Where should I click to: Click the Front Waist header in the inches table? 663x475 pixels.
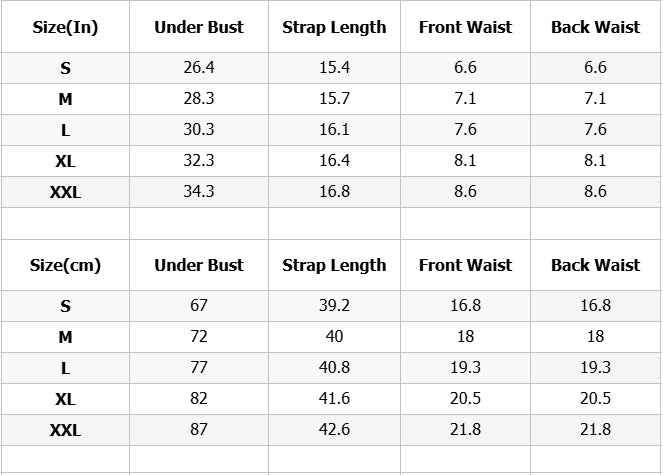[465, 27]
